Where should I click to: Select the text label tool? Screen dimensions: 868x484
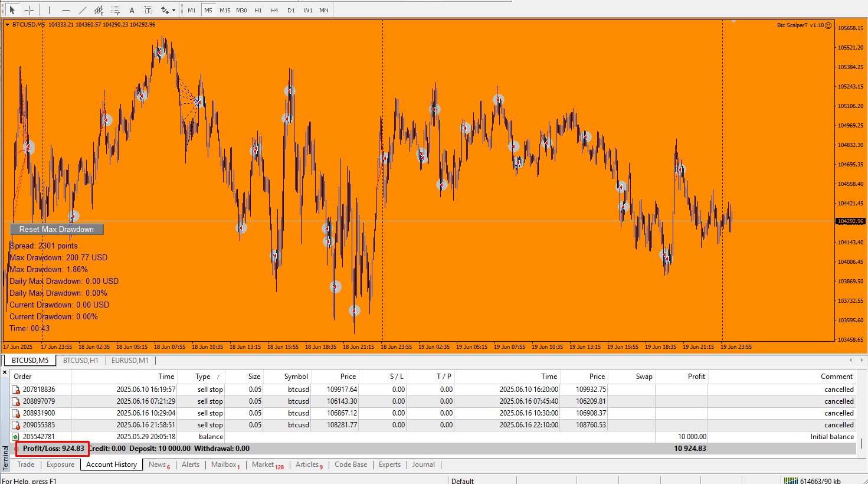coord(149,10)
